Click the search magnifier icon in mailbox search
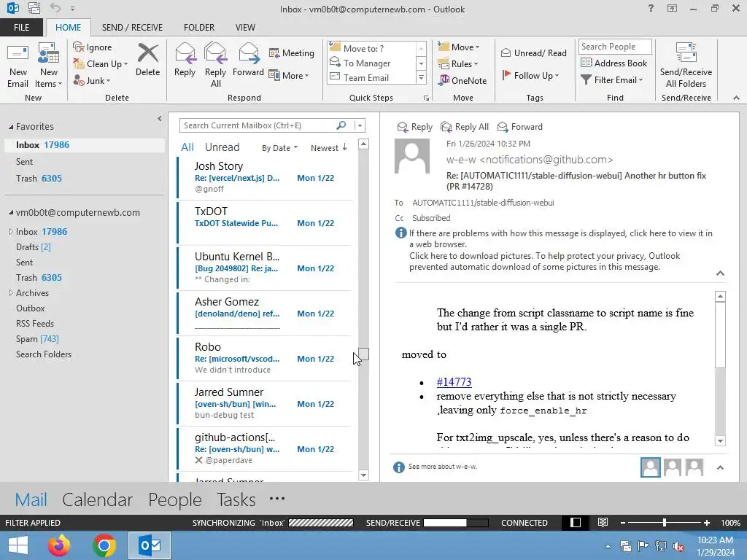Viewport: 747px width, 560px height. pyautogui.click(x=341, y=125)
